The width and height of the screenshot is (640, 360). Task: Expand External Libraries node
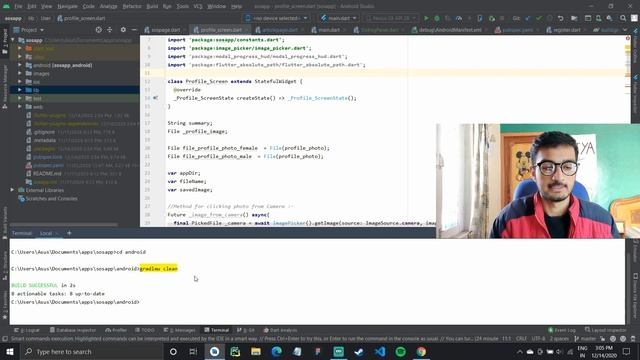pyautogui.click(x=12, y=190)
